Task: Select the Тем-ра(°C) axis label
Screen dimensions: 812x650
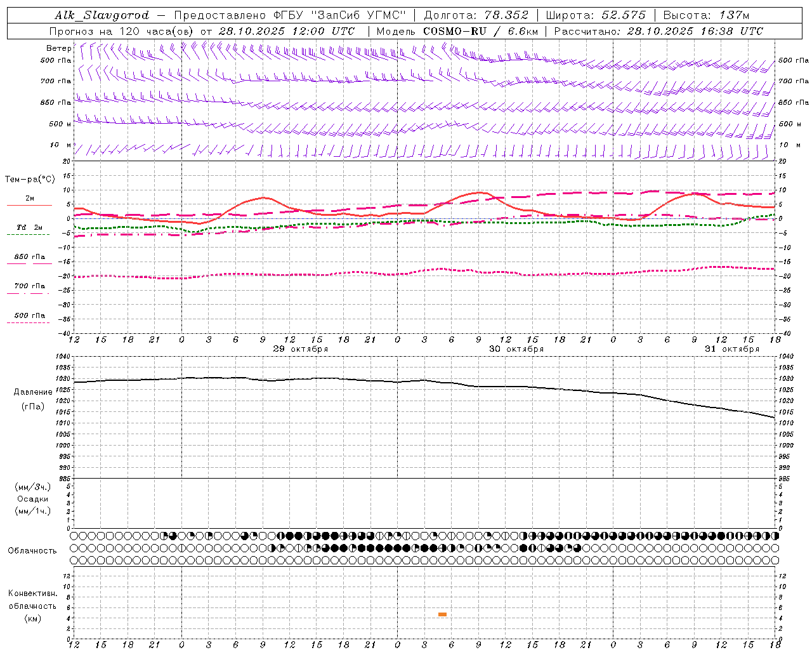Action: 30,180
